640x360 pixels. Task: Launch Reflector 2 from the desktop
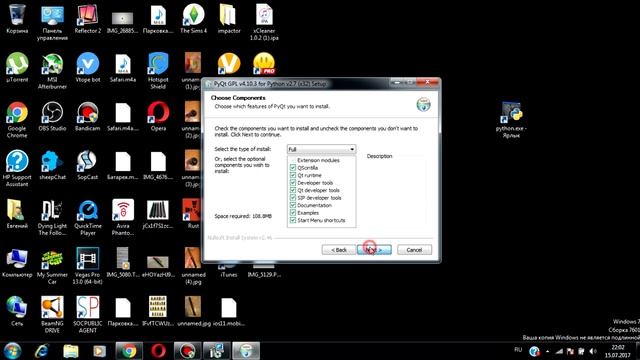pyautogui.click(x=87, y=19)
